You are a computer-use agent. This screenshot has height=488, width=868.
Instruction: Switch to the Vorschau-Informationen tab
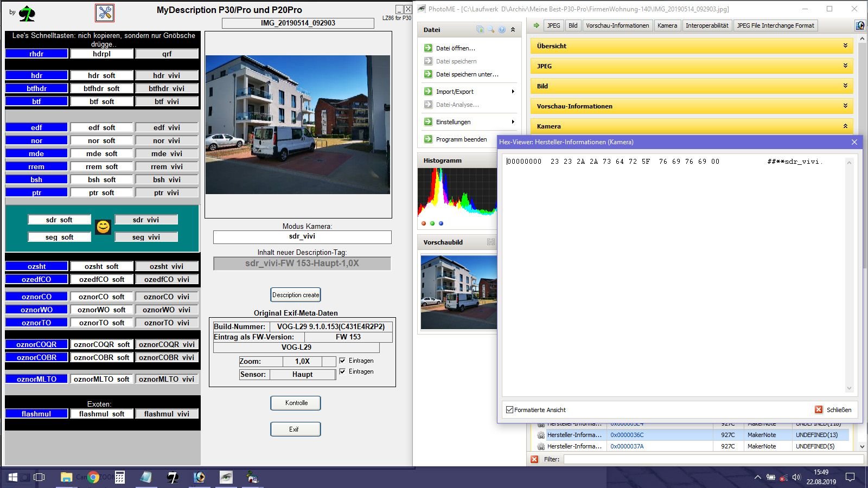(x=617, y=25)
